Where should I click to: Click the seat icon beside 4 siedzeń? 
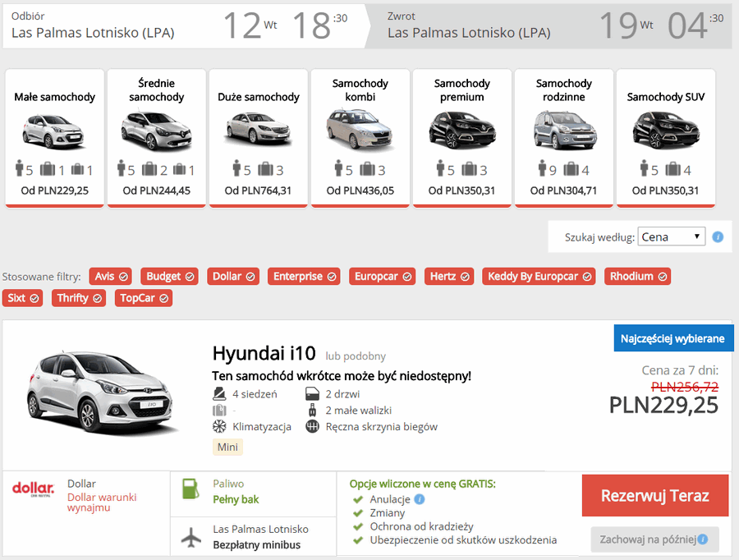click(x=219, y=393)
